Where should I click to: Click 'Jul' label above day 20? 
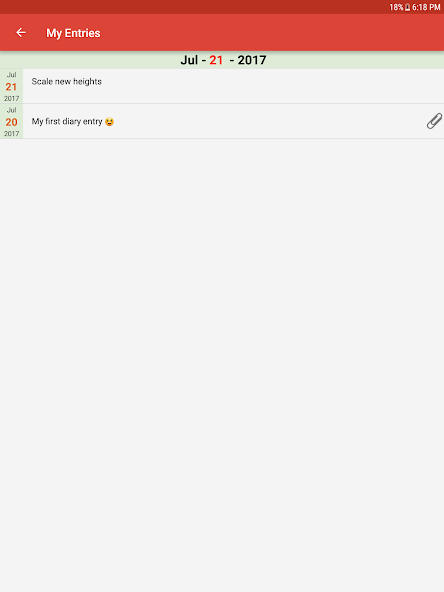(x=12, y=110)
